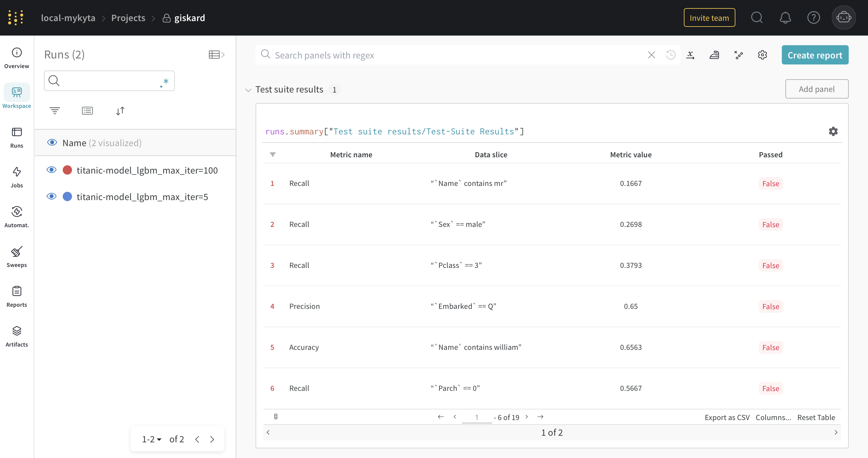Click the Add panel button
Image resolution: width=868 pixels, height=458 pixels.
point(817,89)
